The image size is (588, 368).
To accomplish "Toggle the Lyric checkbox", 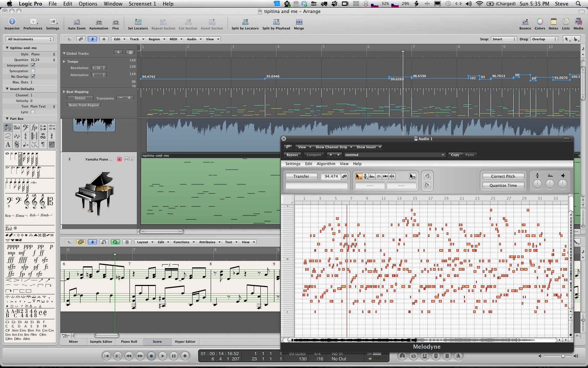I will [33, 112].
